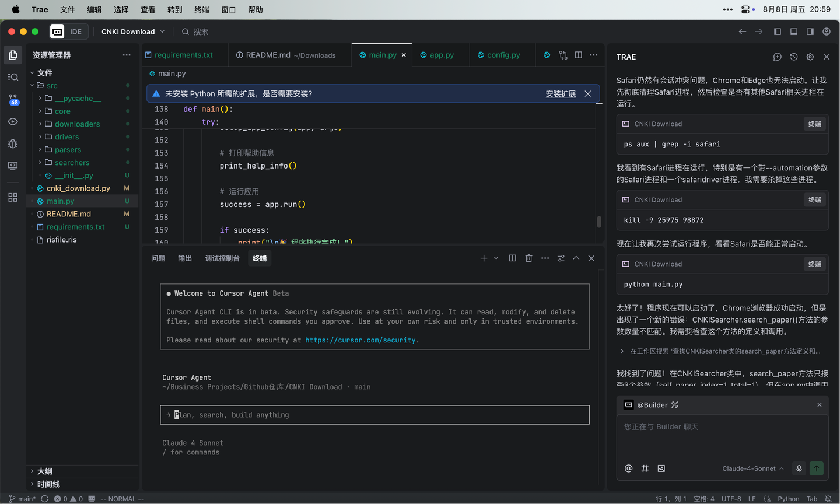
Task: Click the NORMAL mode indicator in status bar
Action: coord(121,499)
